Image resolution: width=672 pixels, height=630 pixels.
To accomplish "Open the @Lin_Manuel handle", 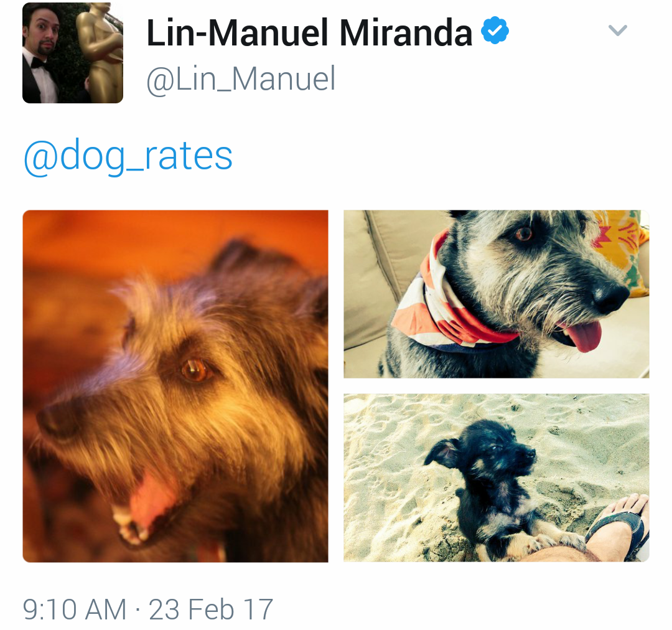I will point(241,78).
